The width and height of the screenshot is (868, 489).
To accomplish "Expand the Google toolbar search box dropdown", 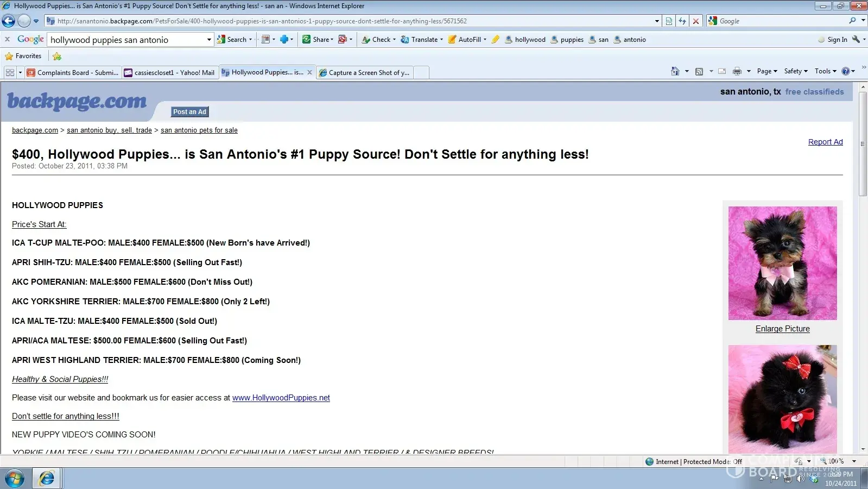I will tap(209, 40).
